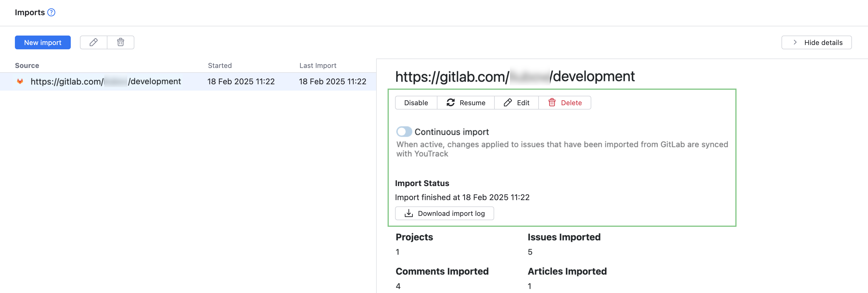Select the pencil edit icon in the toolbar
The height and width of the screenshot is (293, 868).
[x=93, y=42]
